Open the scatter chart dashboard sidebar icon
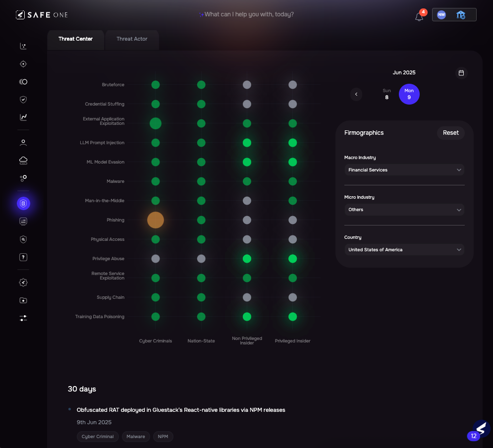 [23, 46]
